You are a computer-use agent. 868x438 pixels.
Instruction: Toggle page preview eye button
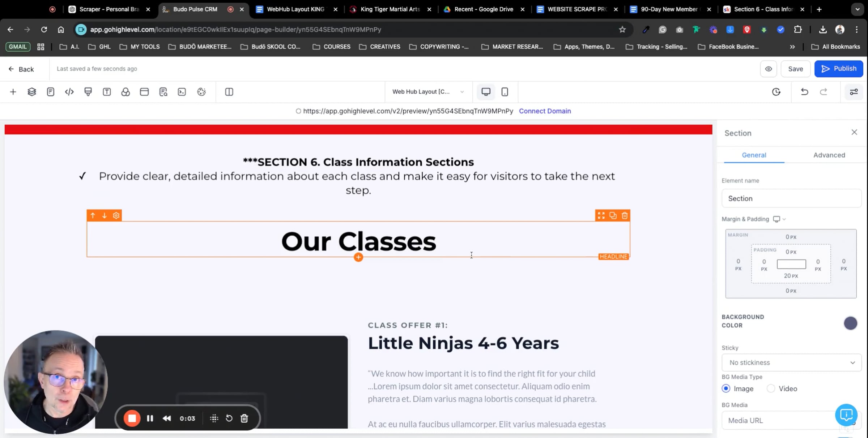pos(769,69)
